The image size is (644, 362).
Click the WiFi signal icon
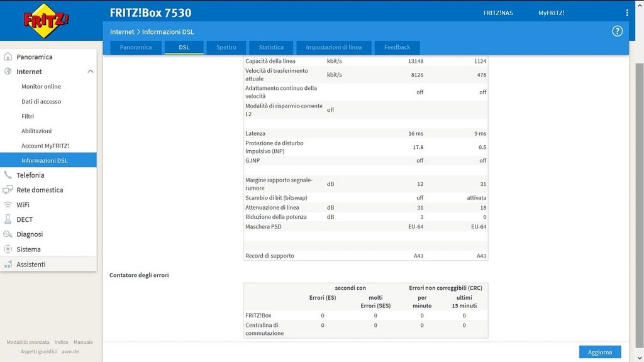[8, 204]
